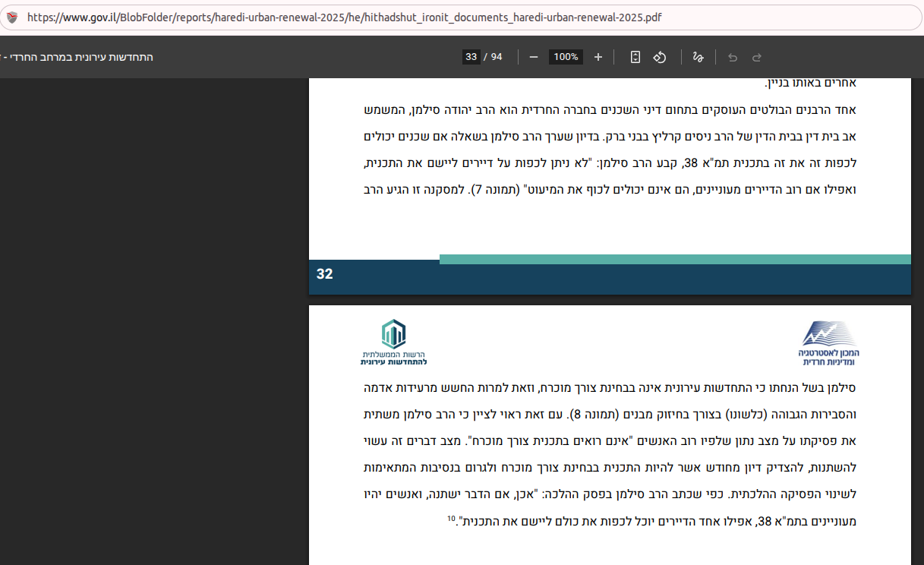The width and height of the screenshot is (924, 565).
Task: Click the undo arrow in PDF toolbar
Action: pyautogui.click(x=733, y=57)
